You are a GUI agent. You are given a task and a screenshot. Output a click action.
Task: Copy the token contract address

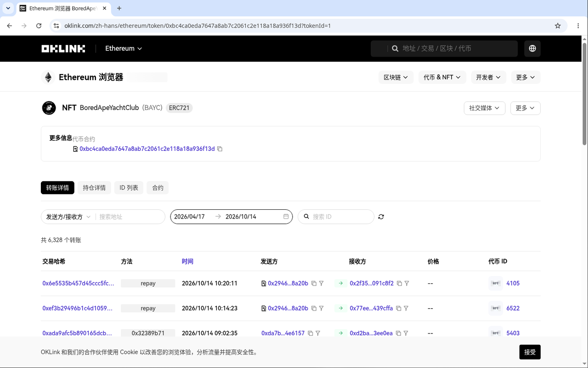click(x=220, y=149)
